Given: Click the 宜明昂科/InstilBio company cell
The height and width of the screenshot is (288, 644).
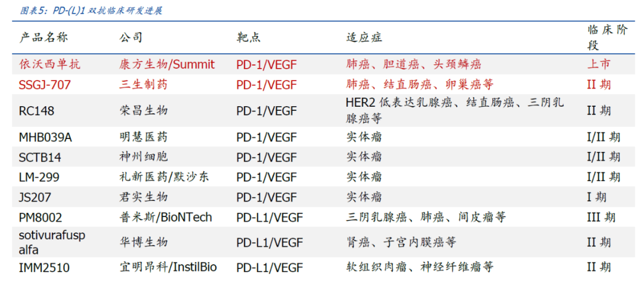Looking at the screenshot, I should pos(168,268).
